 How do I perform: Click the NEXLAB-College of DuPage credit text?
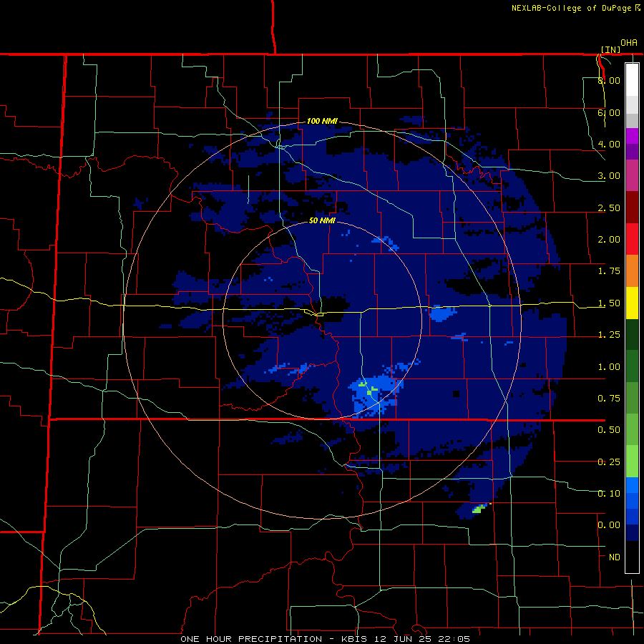click(x=572, y=8)
